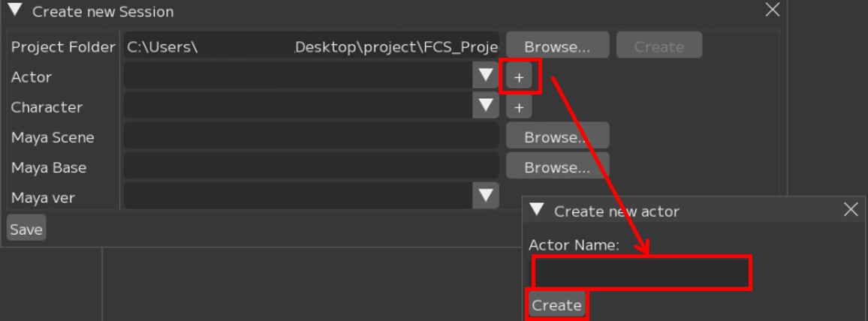Focus the Actor Name text field
The width and height of the screenshot is (868, 321).
[640, 273]
